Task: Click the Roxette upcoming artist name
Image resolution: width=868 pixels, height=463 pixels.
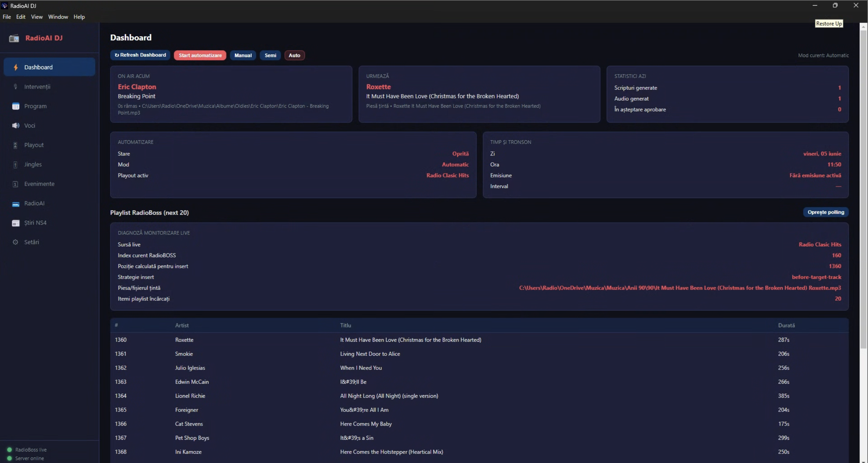Action: [378, 87]
